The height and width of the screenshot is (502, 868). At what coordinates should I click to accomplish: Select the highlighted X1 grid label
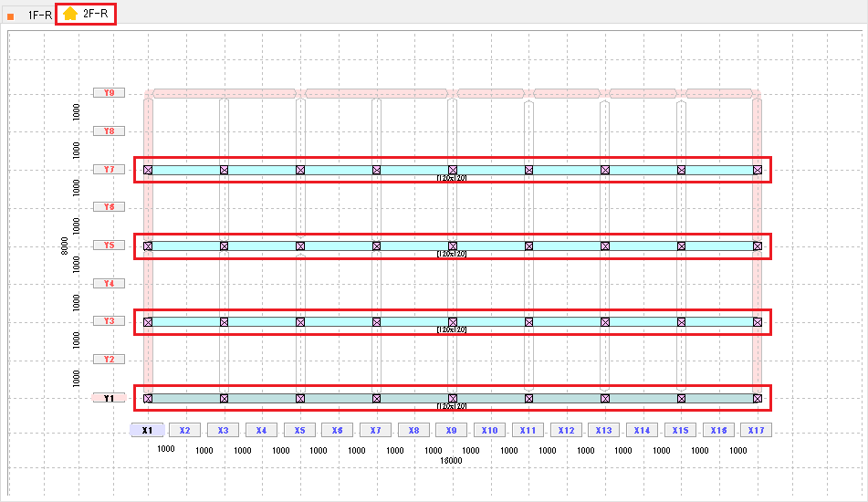coord(147,430)
